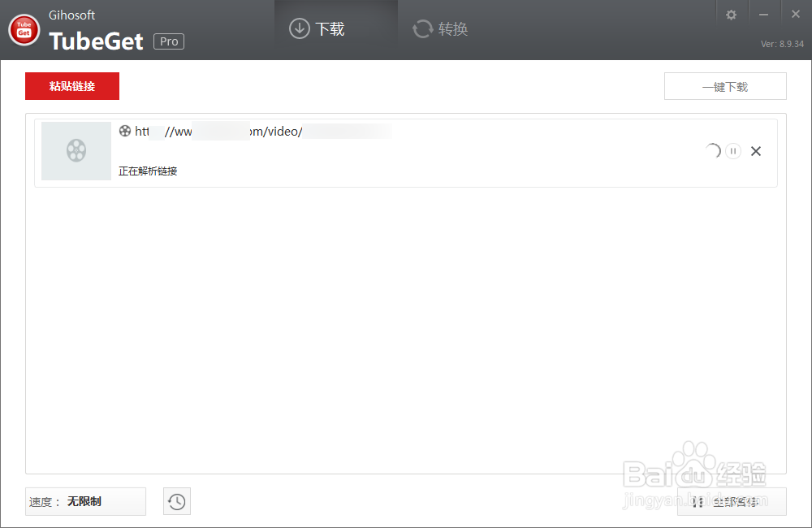Open settings via the gear icon
The width and height of the screenshot is (812, 528).
point(731,15)
